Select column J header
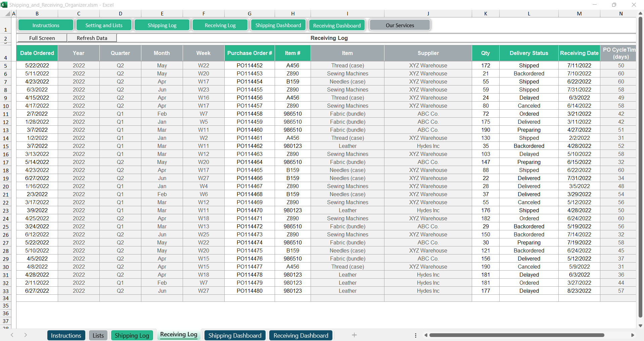Viewport: 644px width, 341px height. (428, 14)
